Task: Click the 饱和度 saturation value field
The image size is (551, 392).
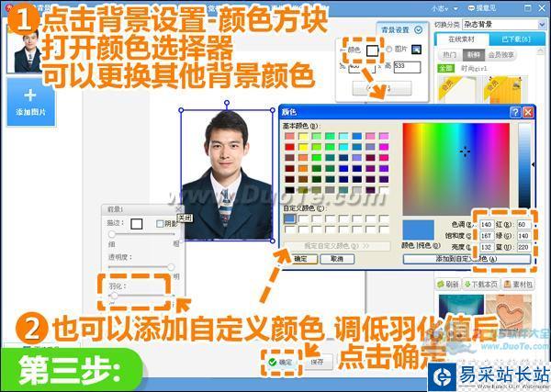Action: pos(487,236)
